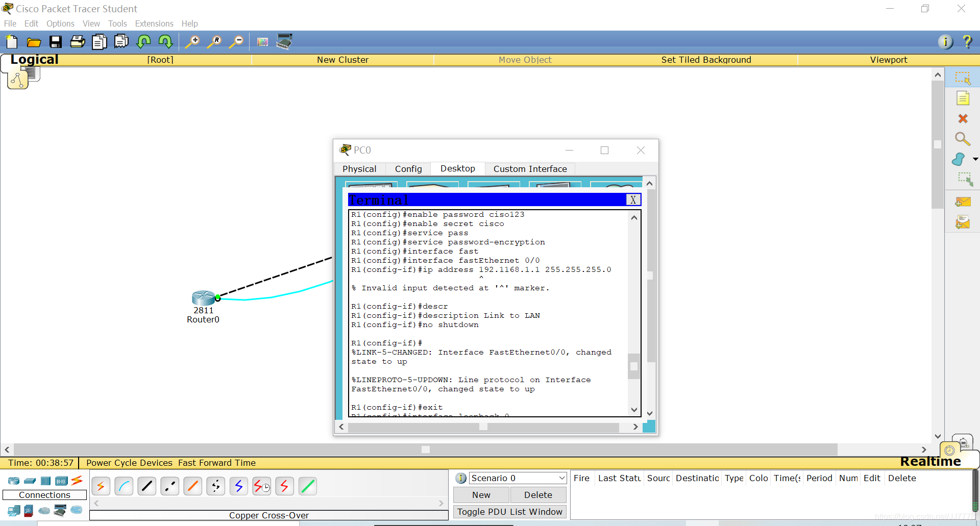The width and height of the screenshot is (980, 526).
Task: Click the terminal's scroll down arrow
Action: [634, 410]
